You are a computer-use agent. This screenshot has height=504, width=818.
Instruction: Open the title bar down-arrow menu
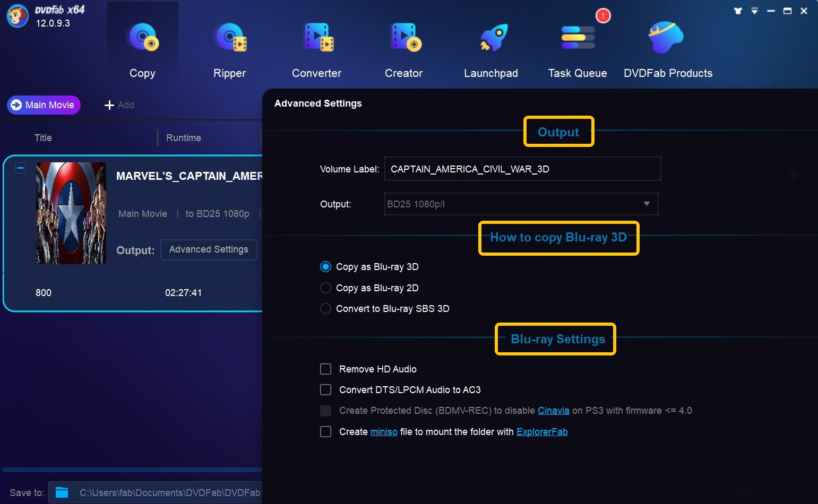[754, 11]
